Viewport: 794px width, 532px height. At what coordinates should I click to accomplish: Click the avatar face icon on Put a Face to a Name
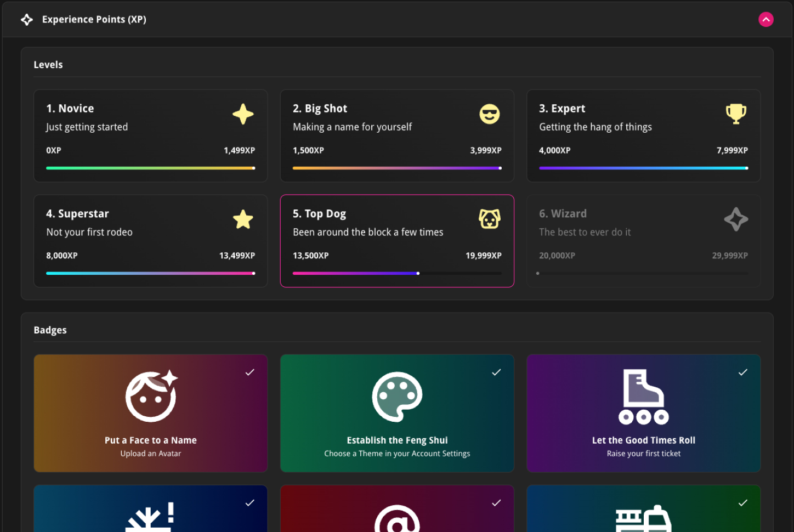tap(151, 396)
